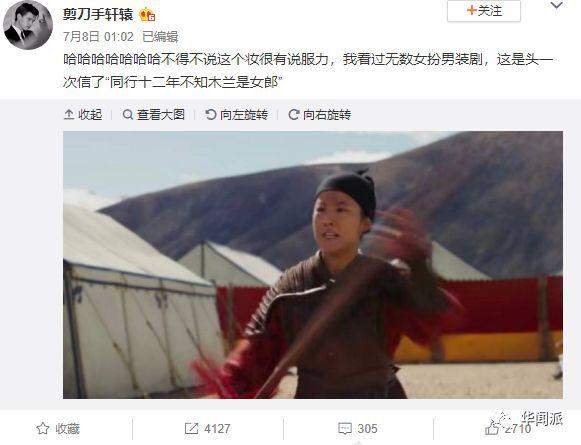Screen dimensions: 581x445
Task: Click the rotate-right arrow icon
Action: 293,114
